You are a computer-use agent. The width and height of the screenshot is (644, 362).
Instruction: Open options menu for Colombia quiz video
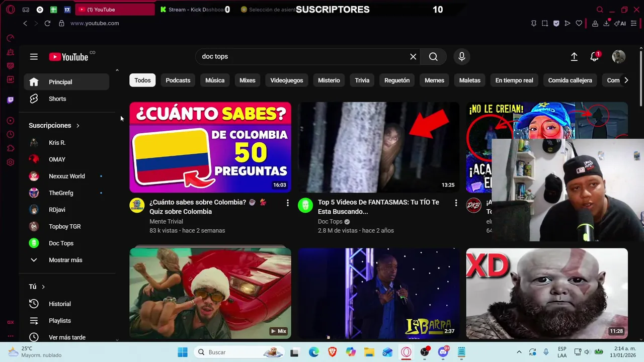(288, 203)
